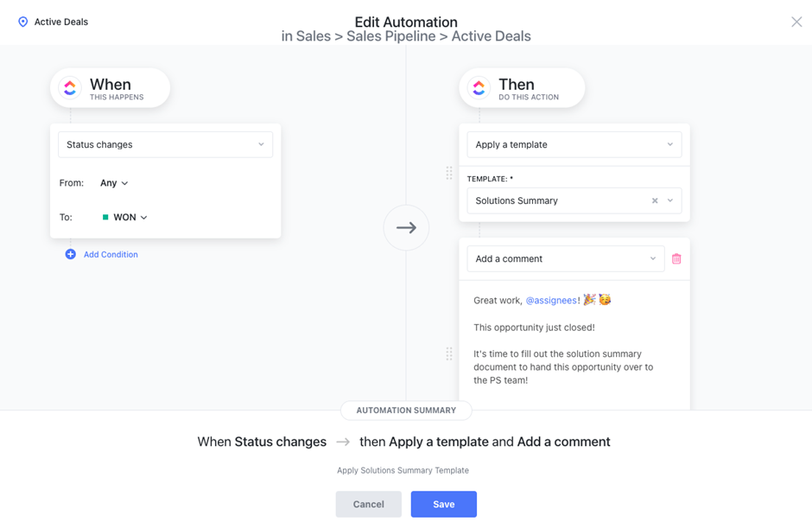Screen dimensions: 812x528
Task: Click the arrow connector between When and Then
Action: tap(406, 227)
